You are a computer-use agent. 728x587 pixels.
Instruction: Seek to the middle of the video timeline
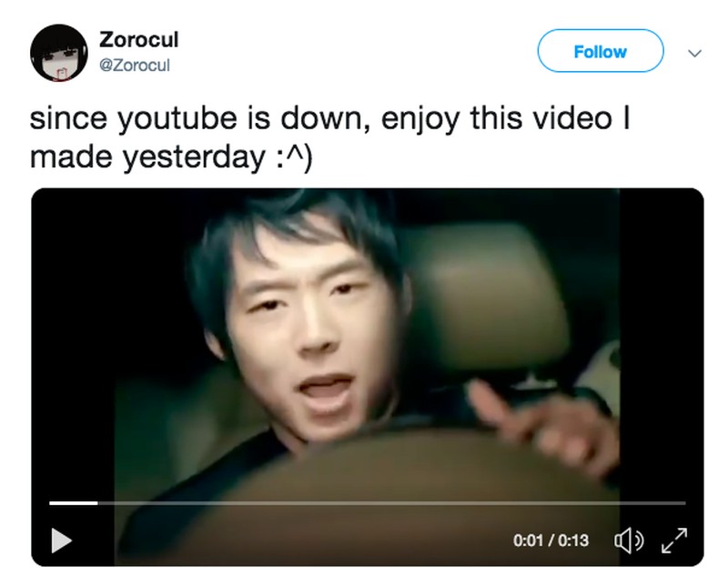tap(368, 503)
